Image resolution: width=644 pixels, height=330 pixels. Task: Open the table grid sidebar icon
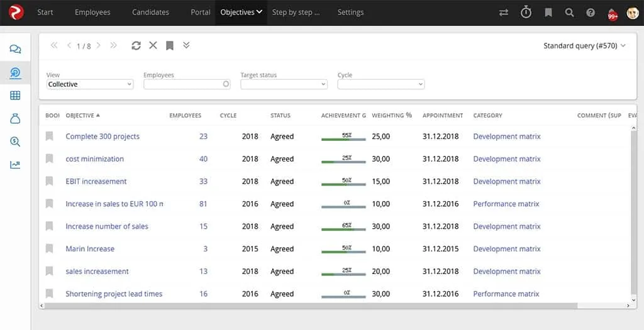pos(15,96)
